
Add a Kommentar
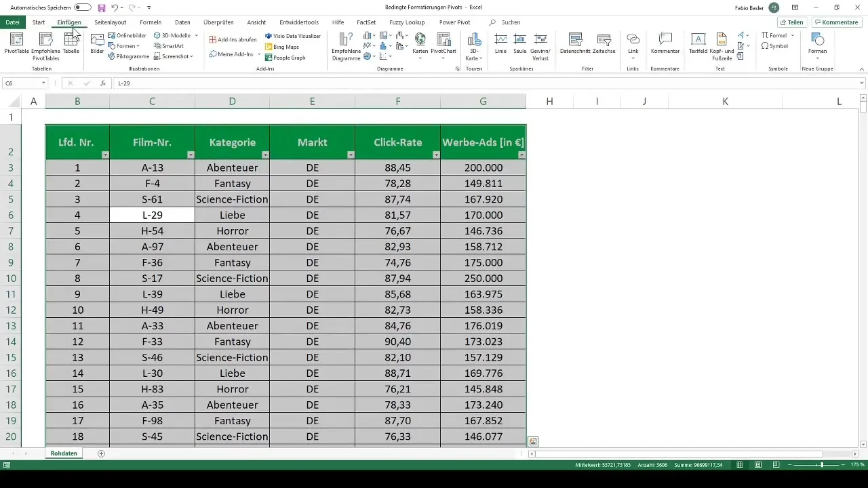[x=665, y=43]
